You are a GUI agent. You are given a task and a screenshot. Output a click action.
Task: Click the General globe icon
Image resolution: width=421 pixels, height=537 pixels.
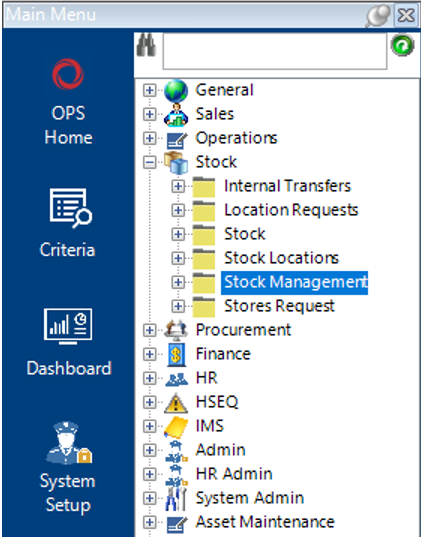pos(176,91)
